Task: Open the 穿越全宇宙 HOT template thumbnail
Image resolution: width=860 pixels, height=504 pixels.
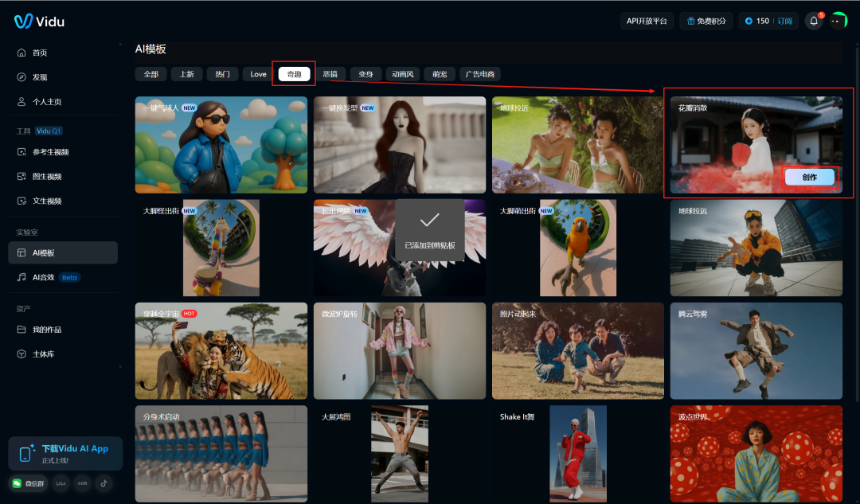Action: pyautogui.click(x=221, y=350)
